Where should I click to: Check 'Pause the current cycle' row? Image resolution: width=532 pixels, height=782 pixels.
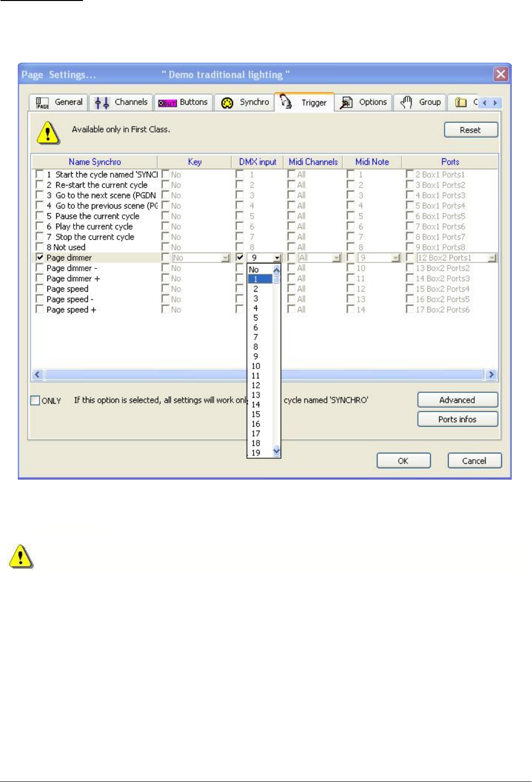39,216
